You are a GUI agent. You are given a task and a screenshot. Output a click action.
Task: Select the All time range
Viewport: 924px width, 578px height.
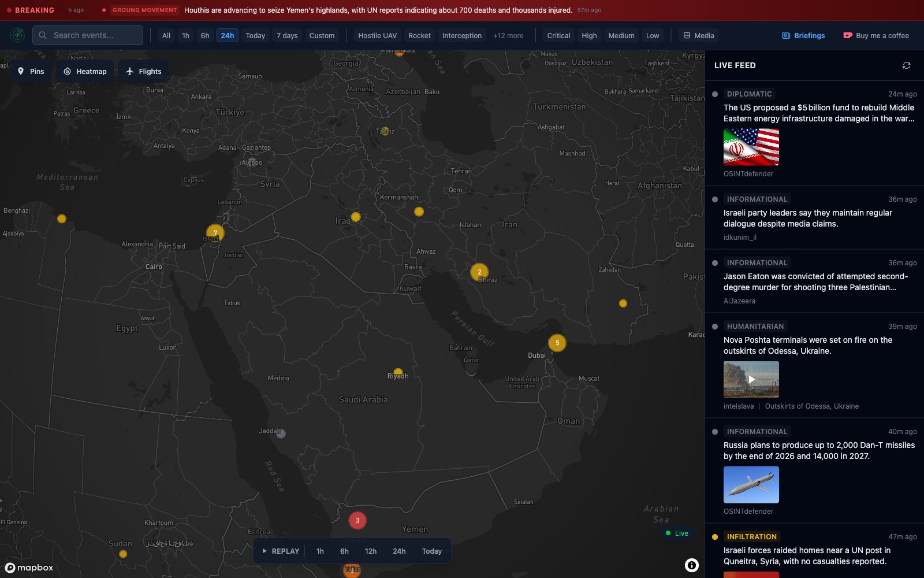click(166, 35)
